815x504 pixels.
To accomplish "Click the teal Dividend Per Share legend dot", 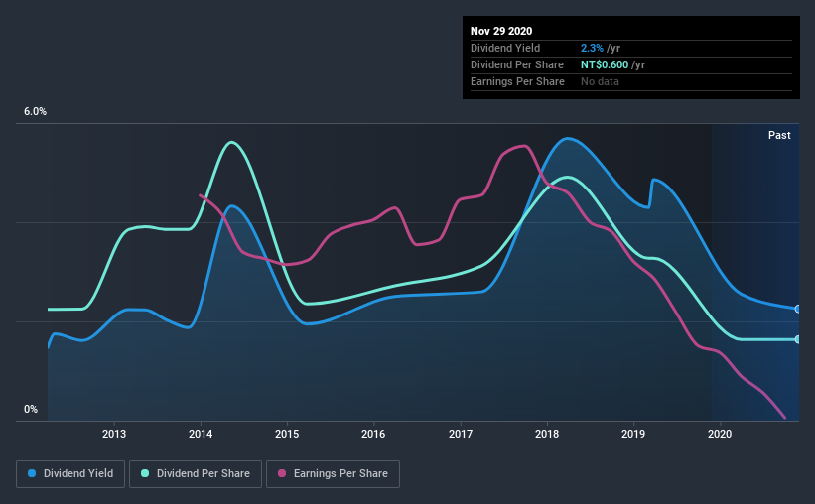I will [x=145, y=473].
